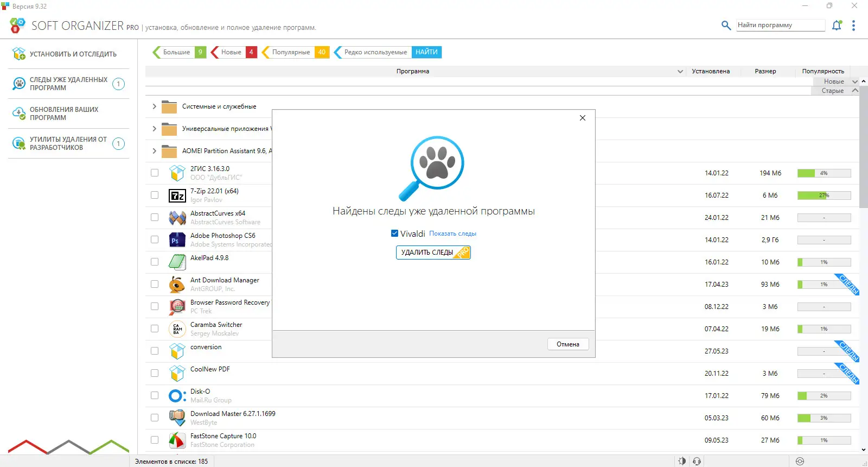Image resolution: width=868 pixels, height=467 pixels.
Task: Click the 7-Zip popularity bar showing 27%
Action: click(x=824, y=195)
